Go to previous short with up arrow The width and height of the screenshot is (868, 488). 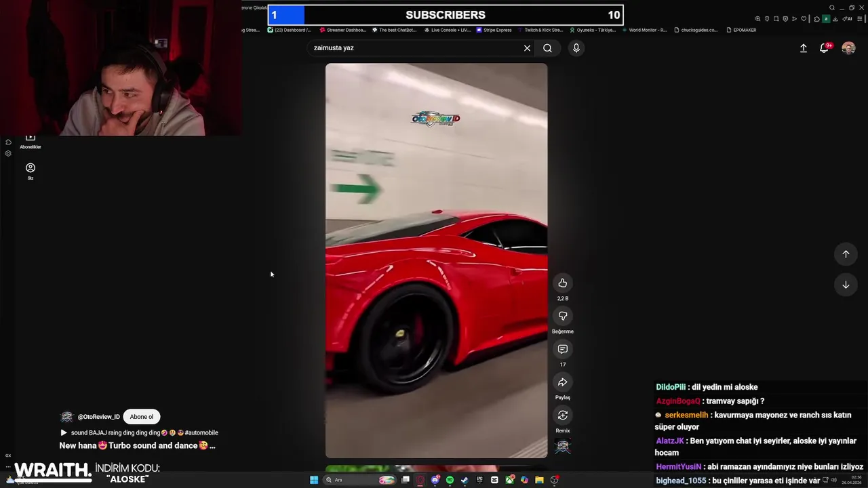coord(846,254)
